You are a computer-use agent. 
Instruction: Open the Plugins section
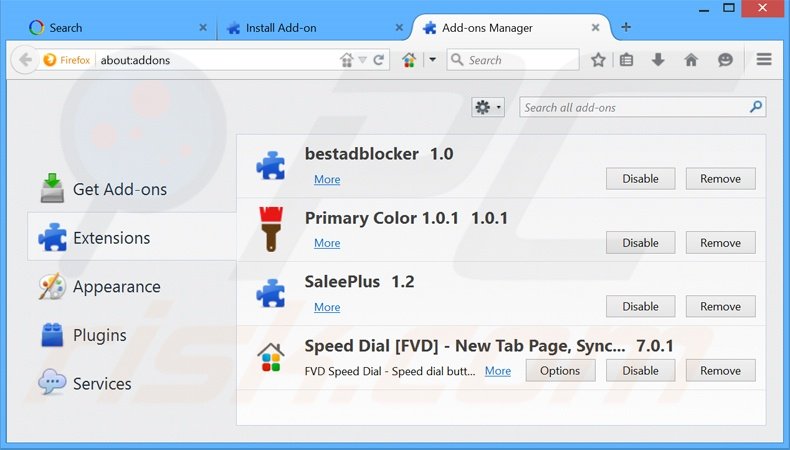click(x=132, y=335)
